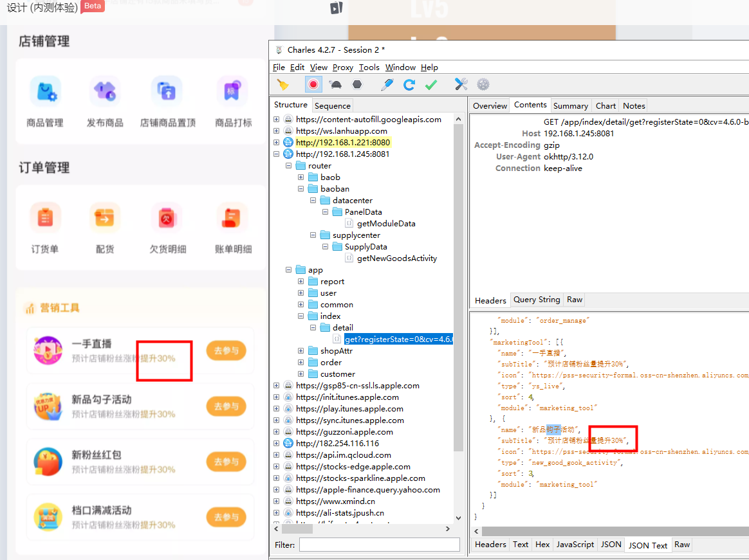The height and width of the screenshot is (560, 749).
Task: Switch to the Chart tab
Action: 606,105
